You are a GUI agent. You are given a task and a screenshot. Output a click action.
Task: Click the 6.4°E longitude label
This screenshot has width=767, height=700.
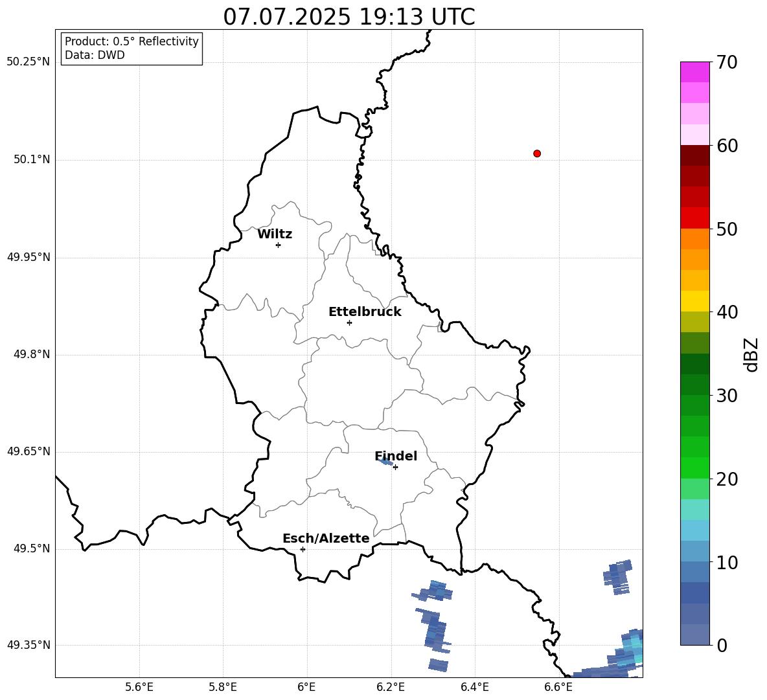point(474,687)
